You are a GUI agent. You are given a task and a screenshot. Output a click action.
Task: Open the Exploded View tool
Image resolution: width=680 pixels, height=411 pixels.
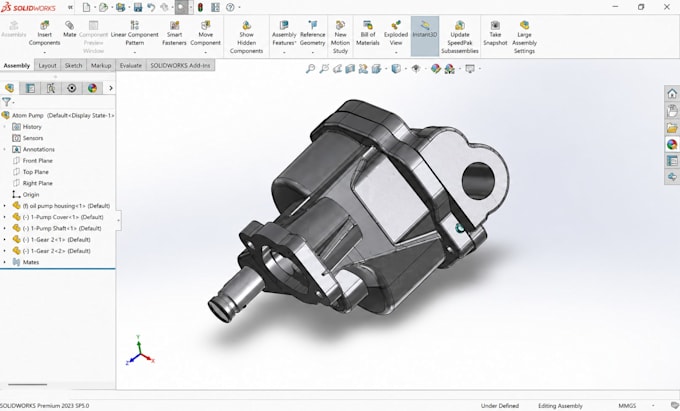[x=396, y=33]
